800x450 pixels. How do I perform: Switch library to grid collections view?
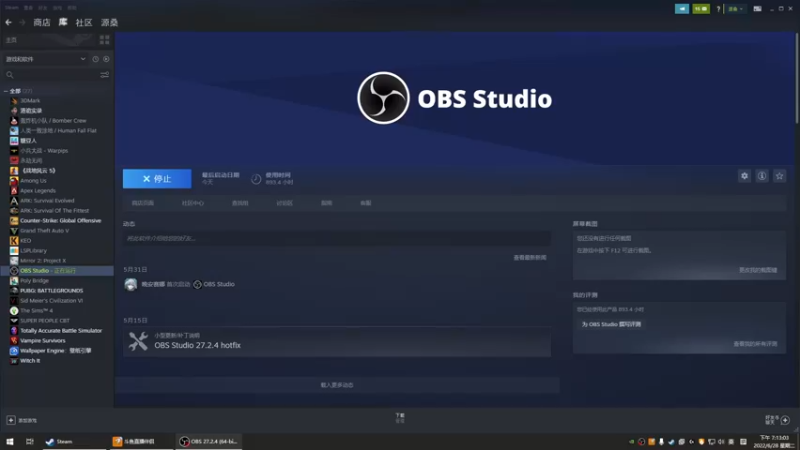tap(105, 40)
